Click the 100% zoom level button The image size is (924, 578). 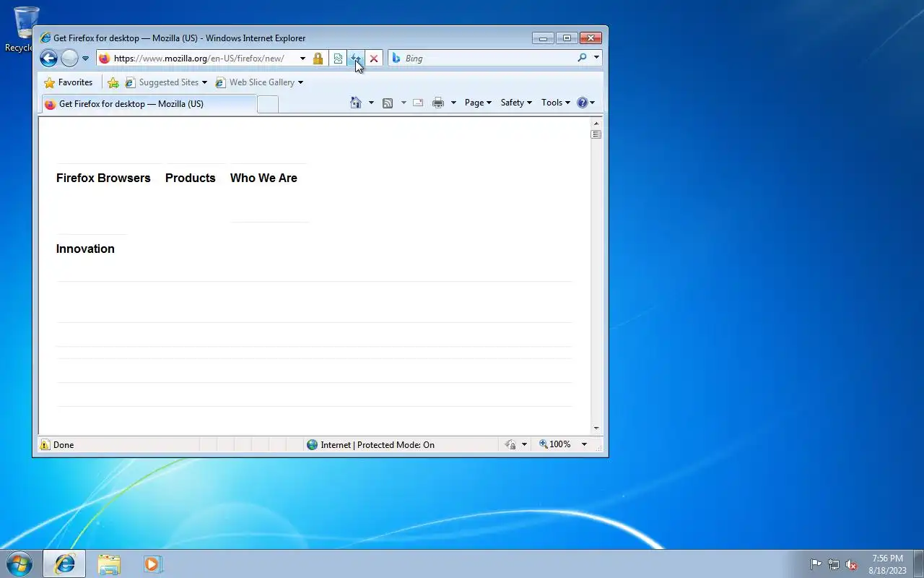coord(555,444)
